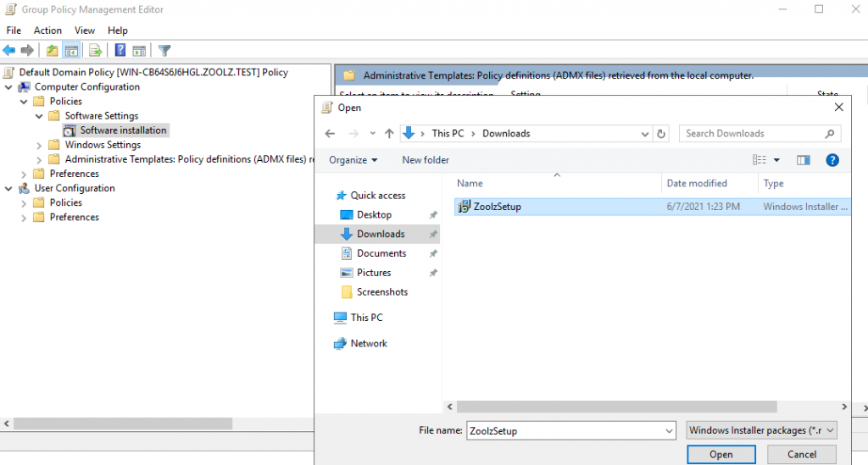Open the View menu
Screen dimensions: 868x465
tap(85, 30)
